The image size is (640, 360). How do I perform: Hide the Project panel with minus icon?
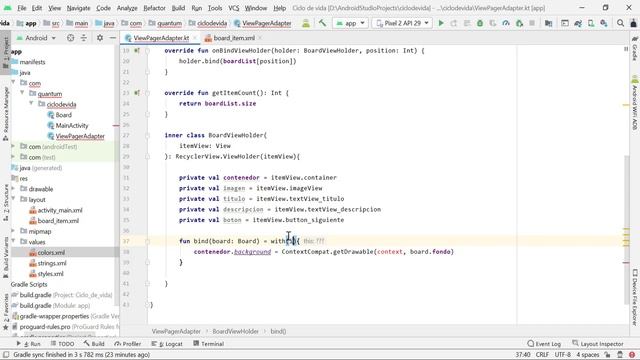(113, 38)
